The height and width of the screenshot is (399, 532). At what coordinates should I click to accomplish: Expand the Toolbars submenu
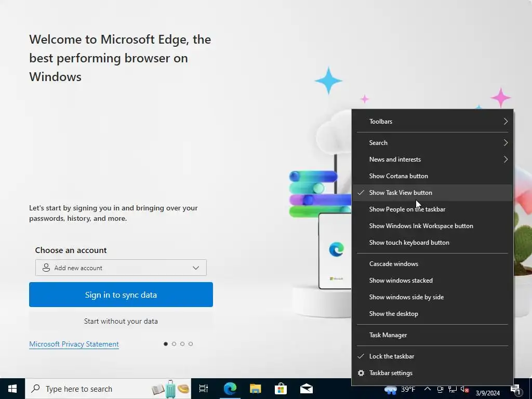click(432, 122)
